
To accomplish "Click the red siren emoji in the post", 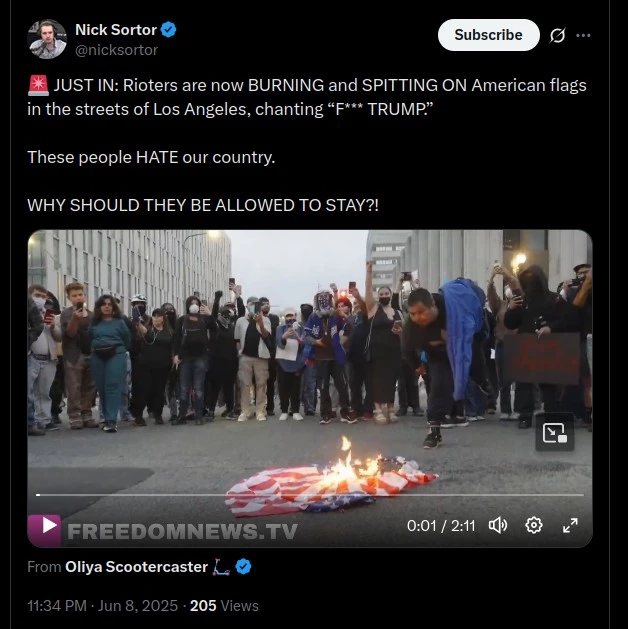I will tap(38, 85).
